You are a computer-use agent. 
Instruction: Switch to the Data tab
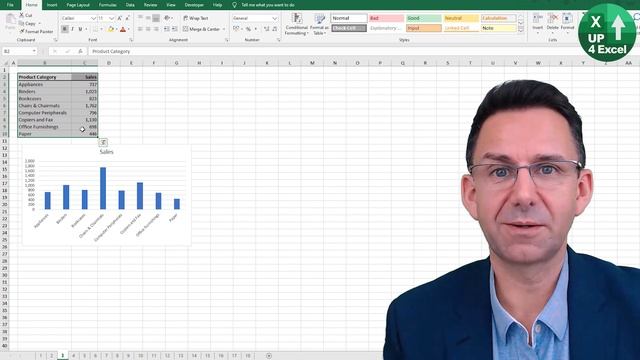click(130, 5)
